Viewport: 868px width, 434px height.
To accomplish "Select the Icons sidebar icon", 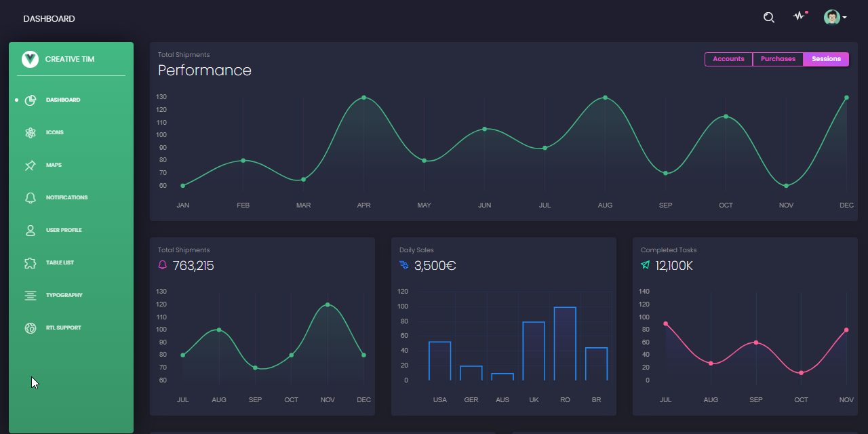I will pos(30,132).
